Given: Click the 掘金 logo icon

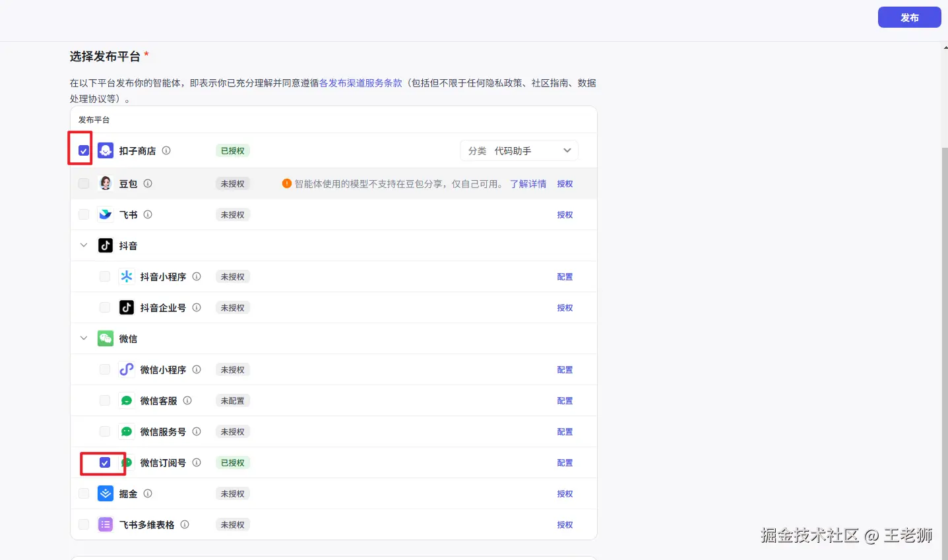Looking at the screenshot, I should 106,493.
